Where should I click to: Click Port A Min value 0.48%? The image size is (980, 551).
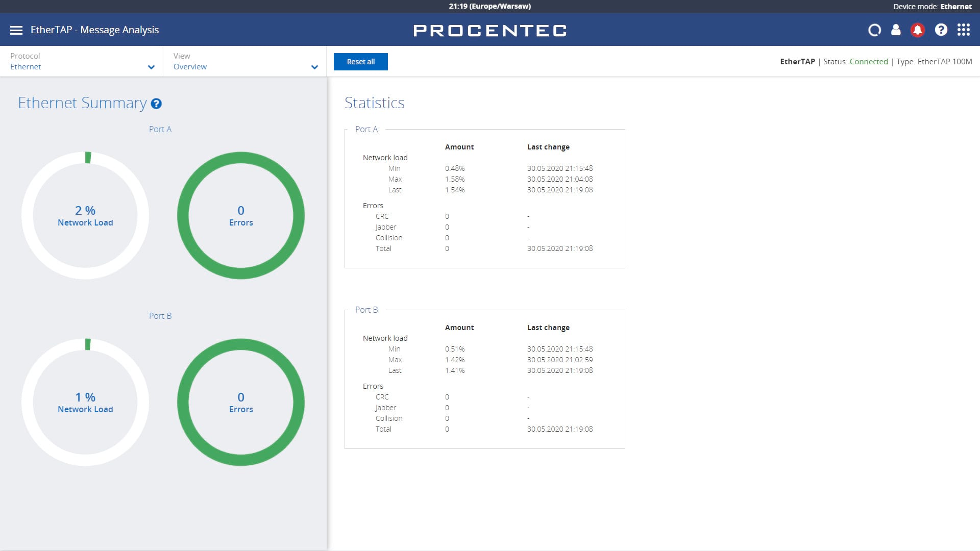[455, 168]
